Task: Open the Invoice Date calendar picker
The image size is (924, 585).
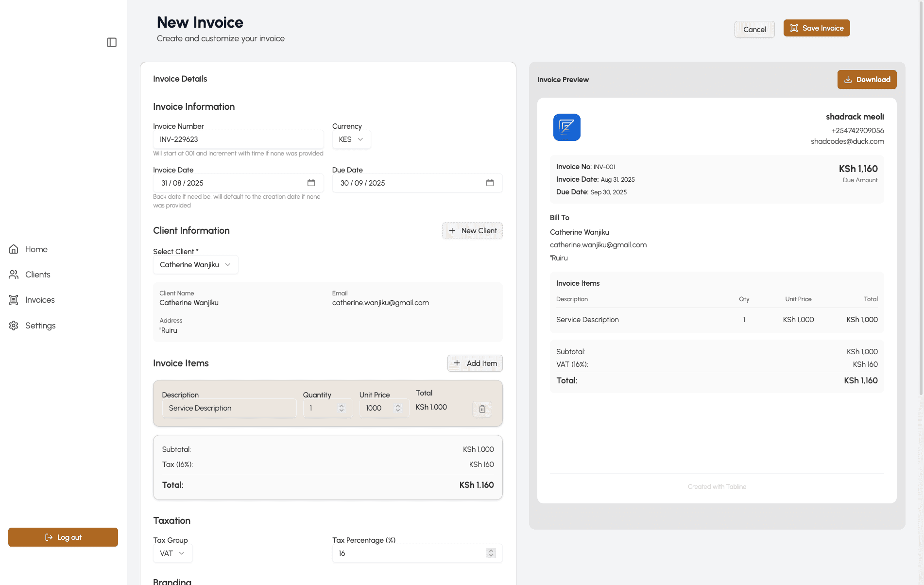Action: 311,183
